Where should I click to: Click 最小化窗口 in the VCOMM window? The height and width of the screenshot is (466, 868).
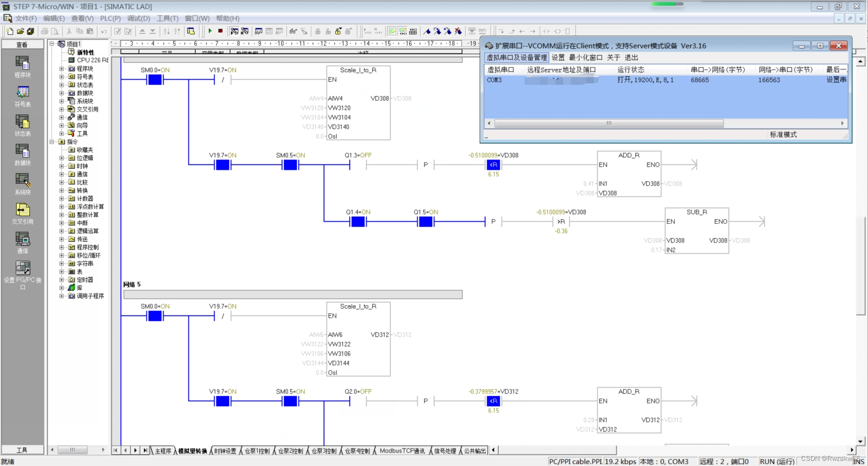point(586,58)
